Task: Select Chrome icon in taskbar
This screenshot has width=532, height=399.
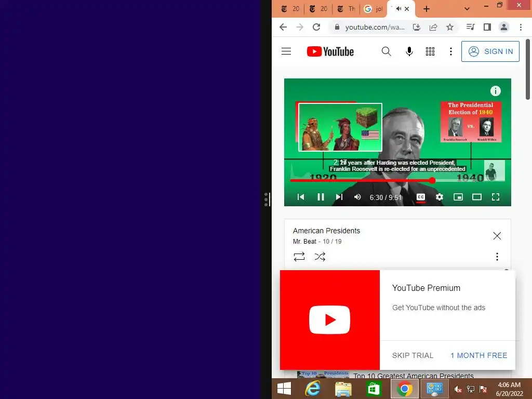Action: [x=404, y=389]
